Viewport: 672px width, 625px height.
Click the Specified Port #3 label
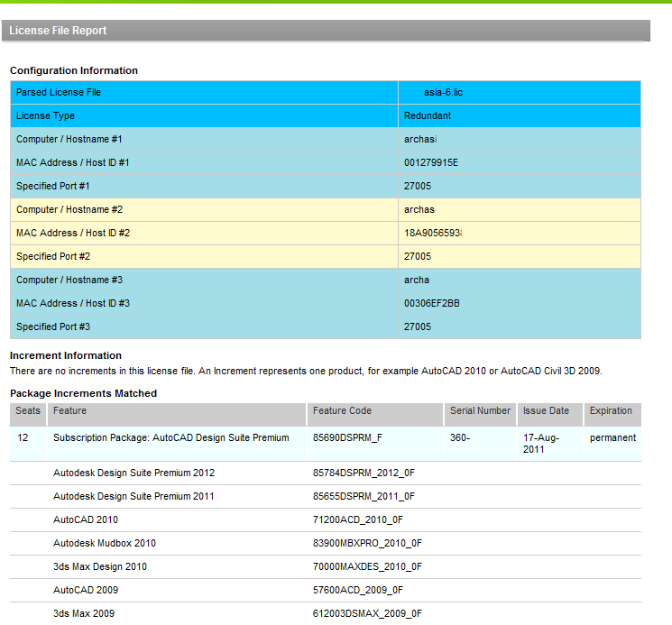(53, 326)
